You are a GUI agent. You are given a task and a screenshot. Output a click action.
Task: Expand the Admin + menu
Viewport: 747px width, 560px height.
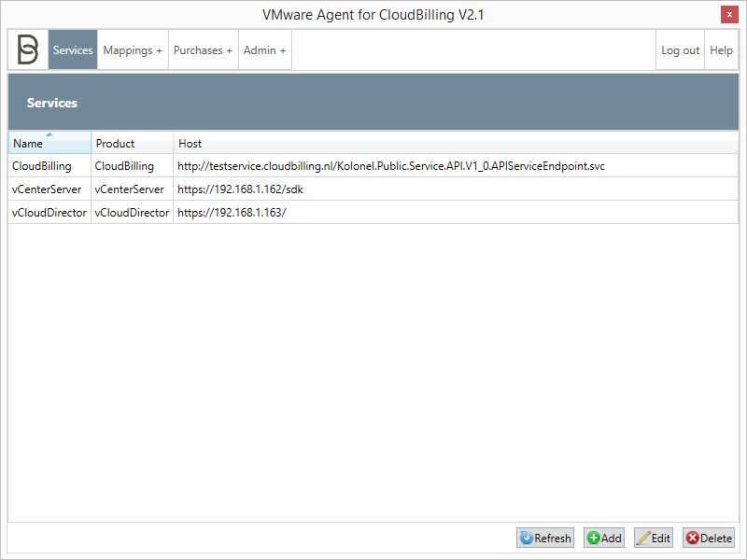click(x=265, y=50)
